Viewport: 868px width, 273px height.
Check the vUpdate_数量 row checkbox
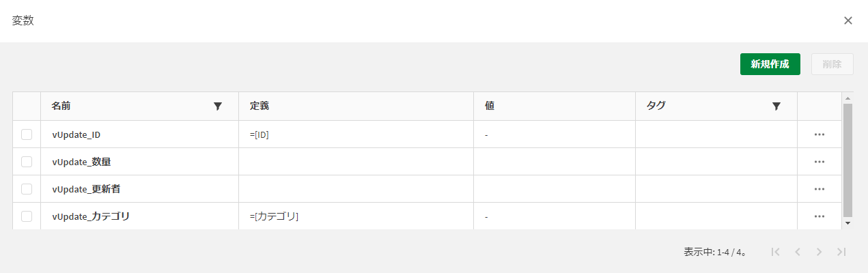(27, 162)
